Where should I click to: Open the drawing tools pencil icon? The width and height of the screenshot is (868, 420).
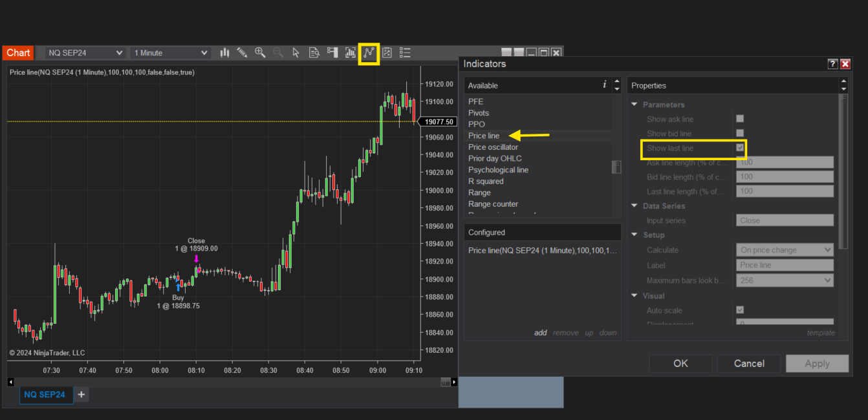coord(242,53)
